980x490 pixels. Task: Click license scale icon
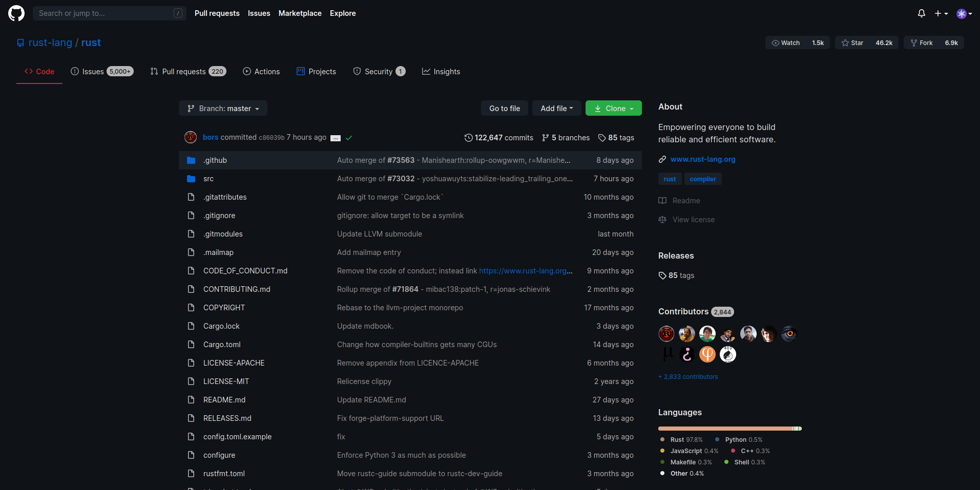click(x=662, y=220)
